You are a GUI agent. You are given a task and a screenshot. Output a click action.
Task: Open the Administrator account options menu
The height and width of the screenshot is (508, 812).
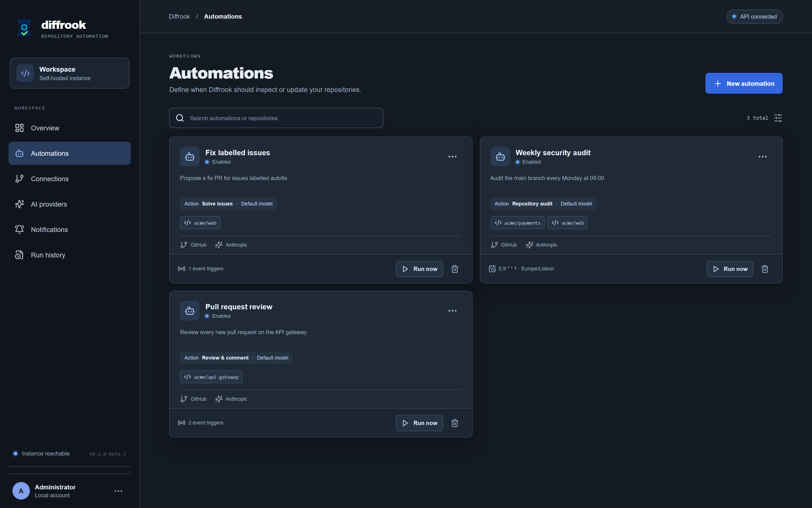118,491
